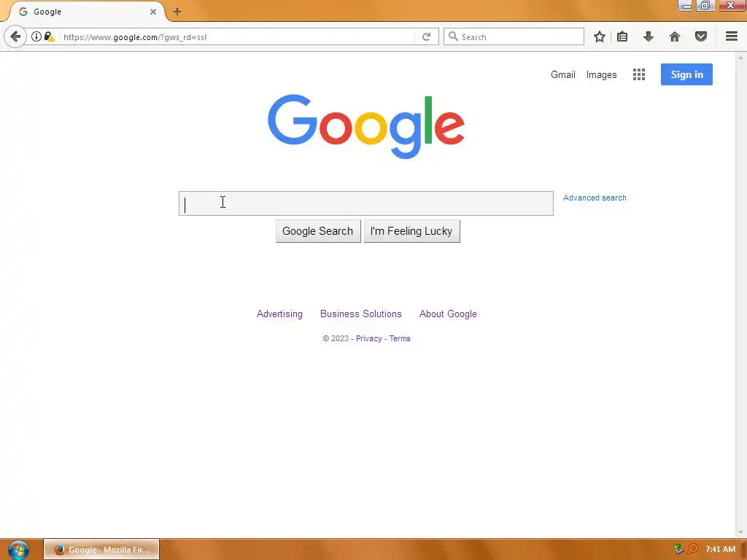Click the Google Search button

point(318,231)
